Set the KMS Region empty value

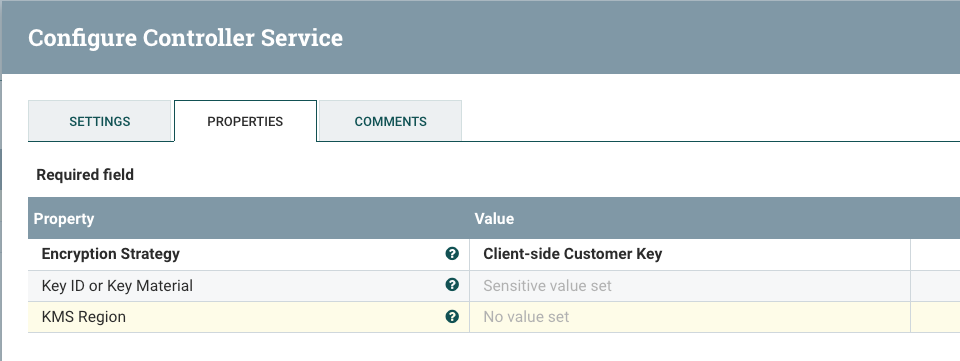690,317
